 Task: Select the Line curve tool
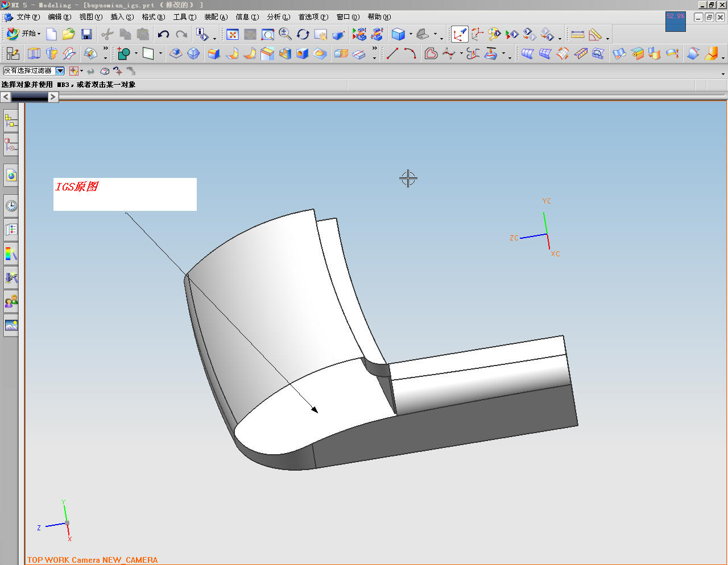tap(392, 53)
